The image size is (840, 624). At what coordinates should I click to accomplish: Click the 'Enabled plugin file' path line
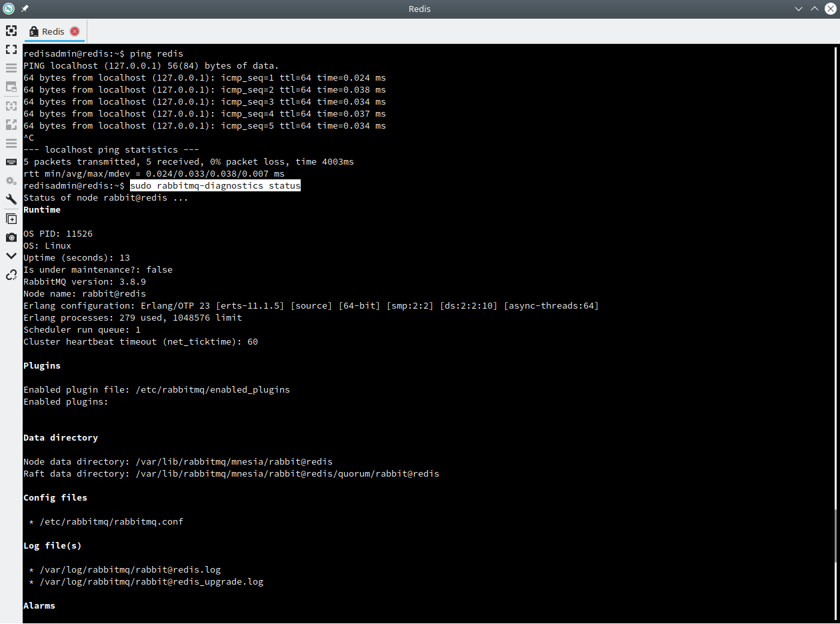pyautogui.click(x=157, y=390)
